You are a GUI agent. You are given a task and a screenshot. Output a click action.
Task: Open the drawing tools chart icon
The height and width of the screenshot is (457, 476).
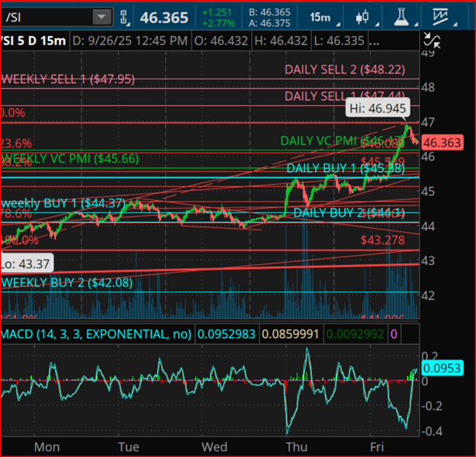[x=440, y=17]
